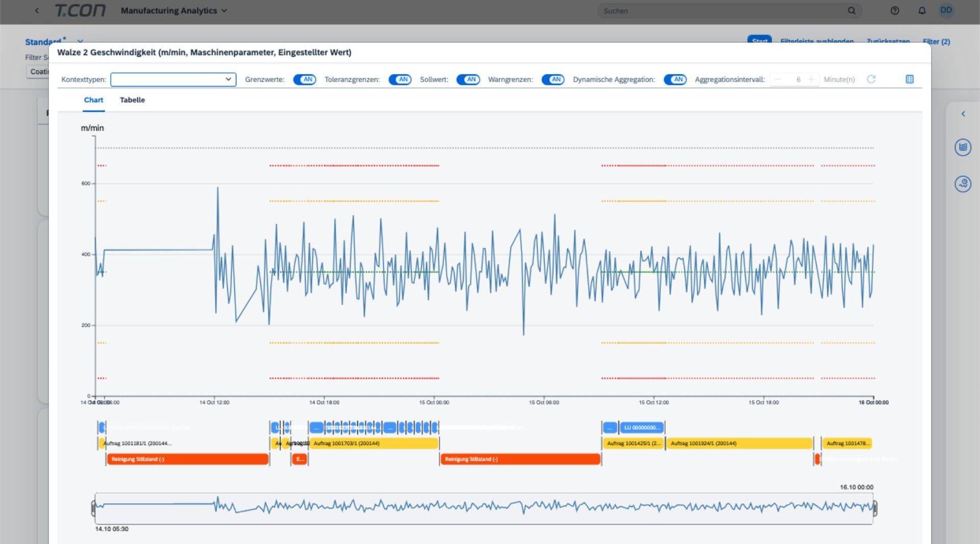Click the refresh icon beside Aggregationsintervall
980x544 pixels.
point(871,79)
